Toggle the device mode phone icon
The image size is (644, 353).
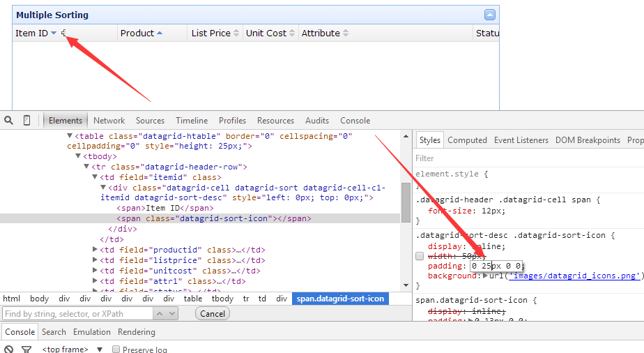[x=26, y=121]
